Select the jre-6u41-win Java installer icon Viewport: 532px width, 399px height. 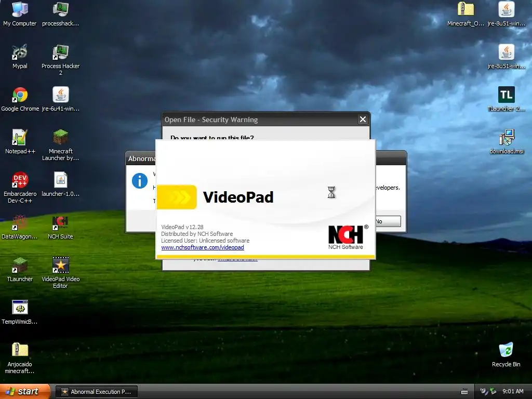click(x=60, y=99)
